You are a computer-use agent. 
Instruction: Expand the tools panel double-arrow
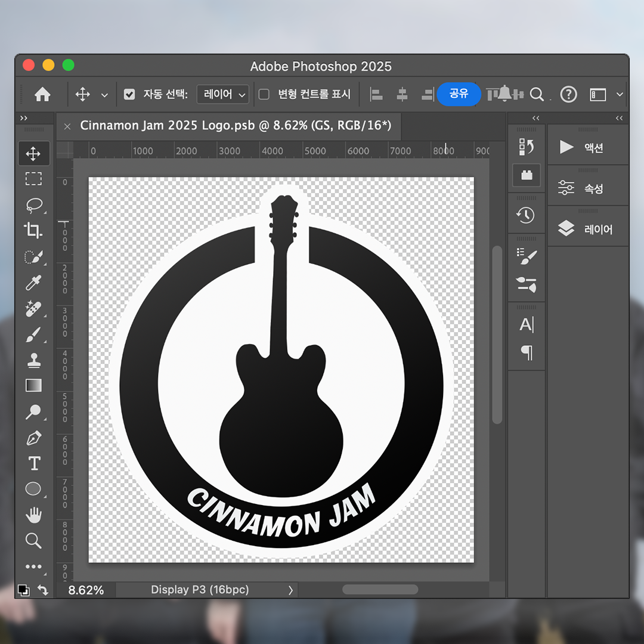pyautogui.click(x=24, y=118)
